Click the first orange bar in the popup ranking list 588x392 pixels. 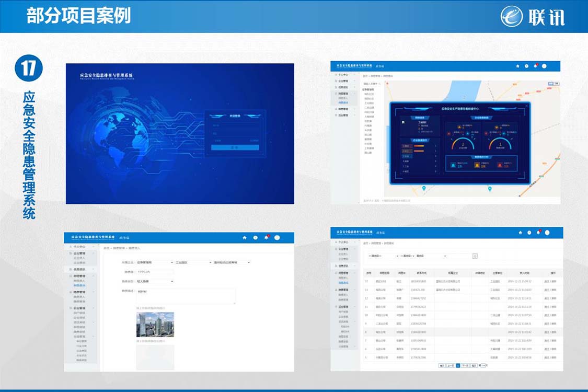click(419, 146)
